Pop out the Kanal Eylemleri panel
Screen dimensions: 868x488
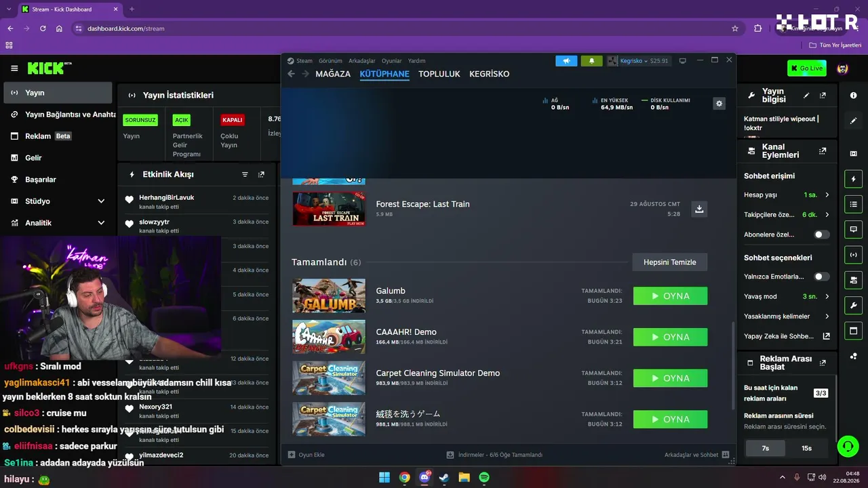point(823,151)
